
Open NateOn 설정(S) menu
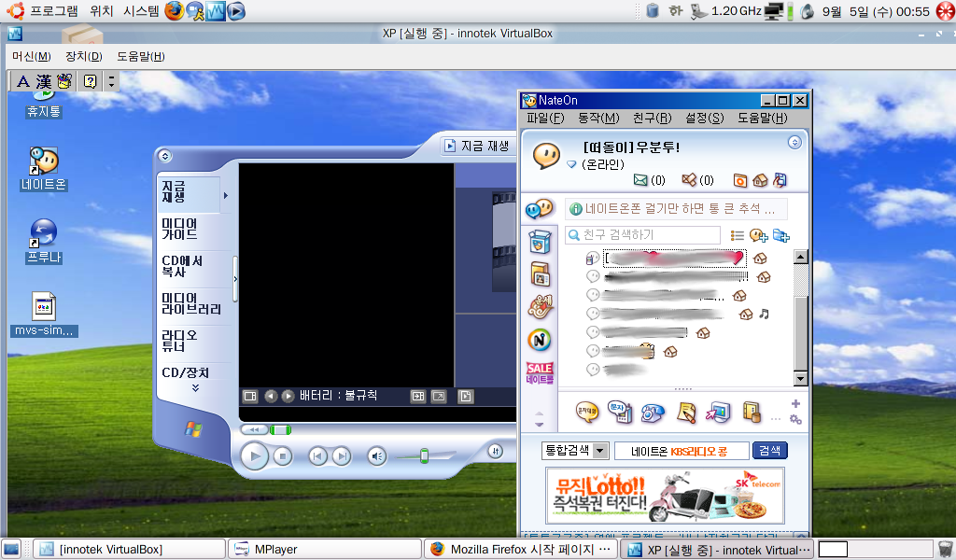pyautogui.click(x=704, y=119)
